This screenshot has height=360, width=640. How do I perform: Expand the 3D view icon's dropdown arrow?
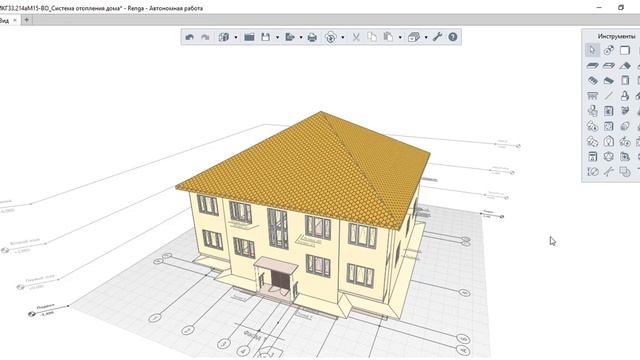(x=236, y=38)
